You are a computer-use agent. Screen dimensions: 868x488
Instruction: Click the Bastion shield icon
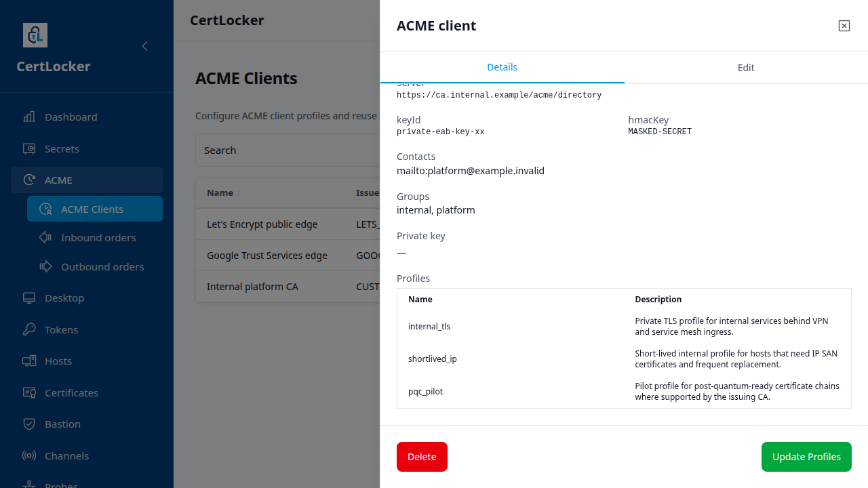(x=29, y=424)
